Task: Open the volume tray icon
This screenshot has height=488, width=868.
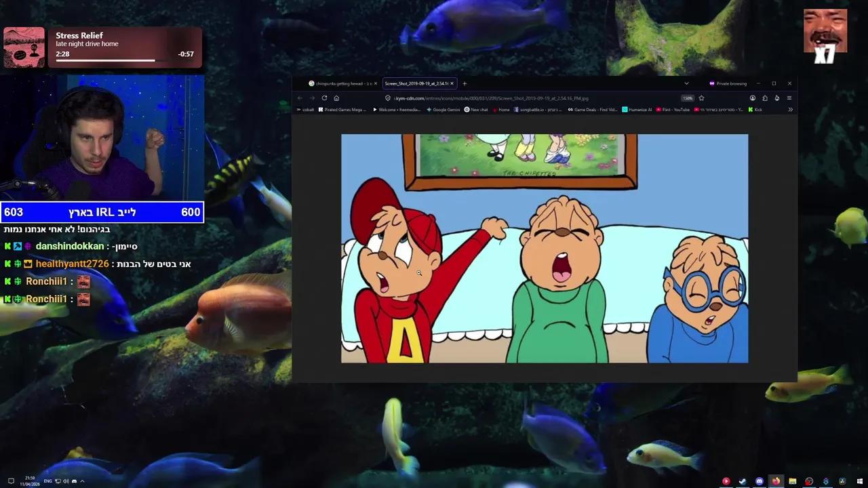Action: pyautogui.click(x=66, y=481)
